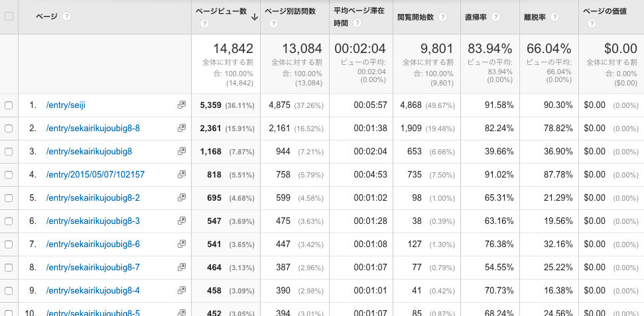Check the box for /entry/sekairikujoubig8-8 row
644x316 pixels.
9,129
